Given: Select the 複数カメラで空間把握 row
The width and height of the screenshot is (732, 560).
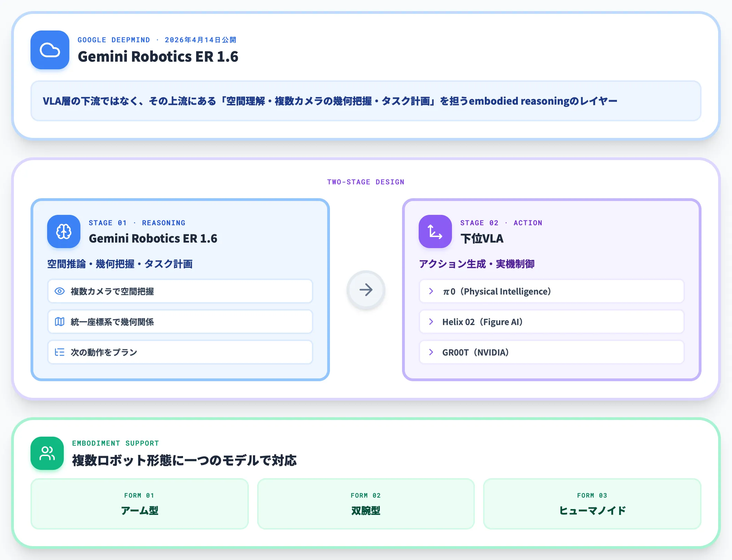Looking at the screenshot, I should 180,291.
